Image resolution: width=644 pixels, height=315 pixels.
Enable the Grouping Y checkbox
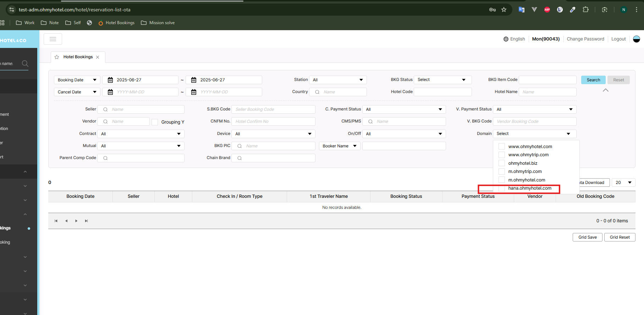click(155, 122)
